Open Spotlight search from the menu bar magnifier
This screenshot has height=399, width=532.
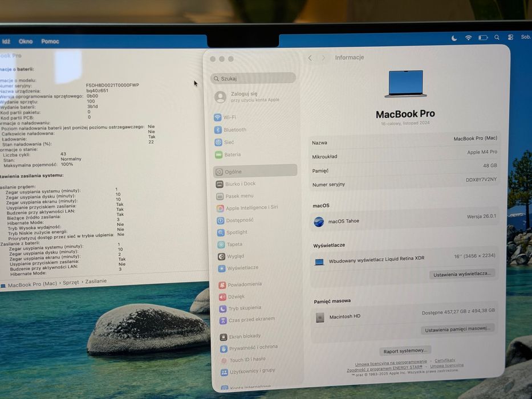[x=497, y=37]
